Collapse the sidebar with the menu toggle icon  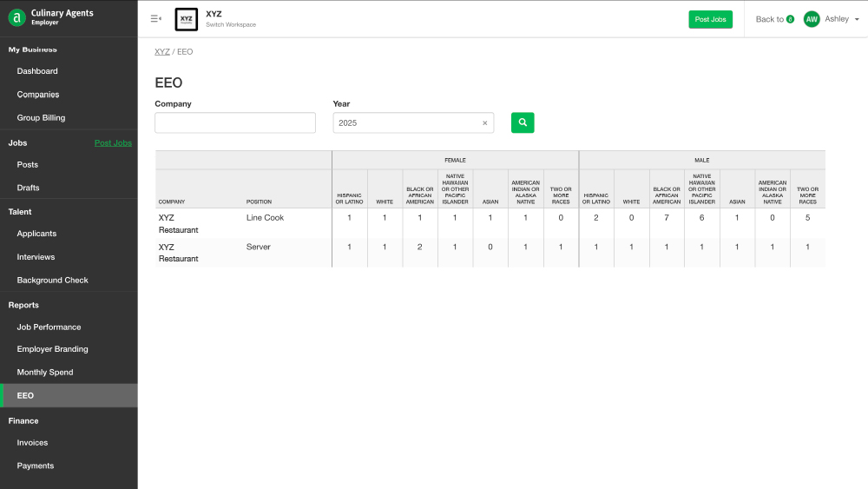156,18
